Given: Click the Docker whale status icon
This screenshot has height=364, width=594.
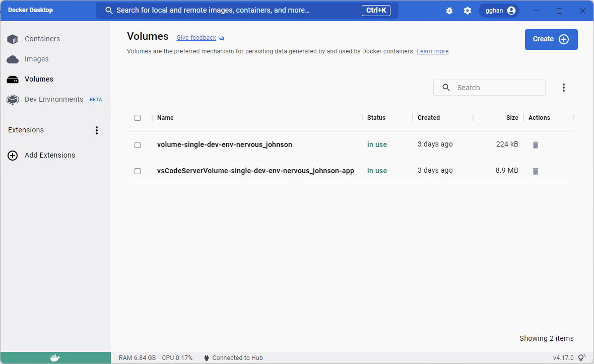Looking at the screenshot, I should 55,358.
